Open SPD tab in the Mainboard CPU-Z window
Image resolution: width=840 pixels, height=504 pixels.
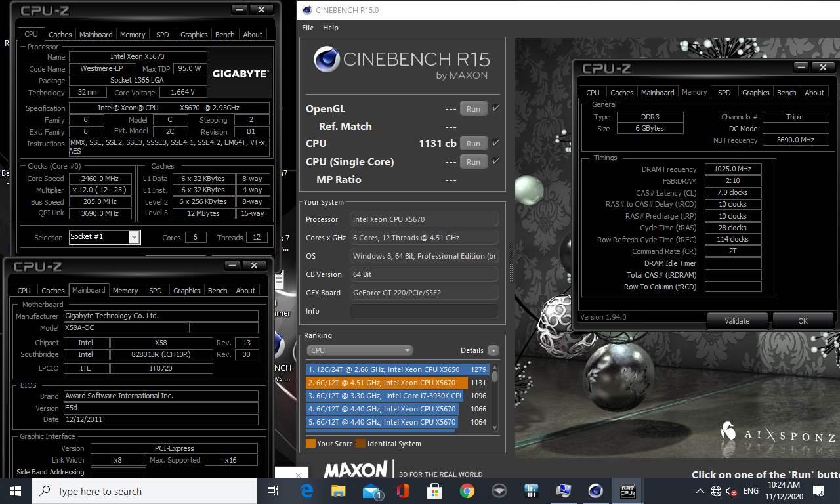click(x=156, y=291)
